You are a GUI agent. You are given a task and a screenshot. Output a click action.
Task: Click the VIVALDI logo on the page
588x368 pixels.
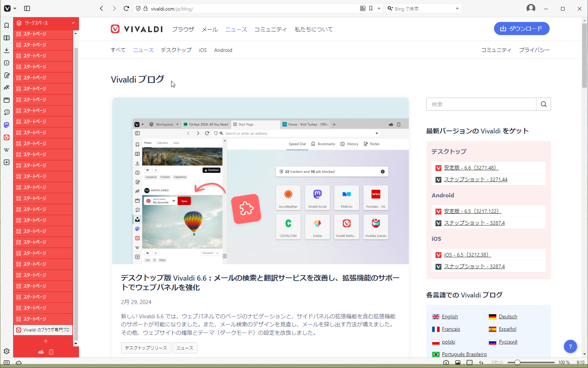click(x=137, y=29)
